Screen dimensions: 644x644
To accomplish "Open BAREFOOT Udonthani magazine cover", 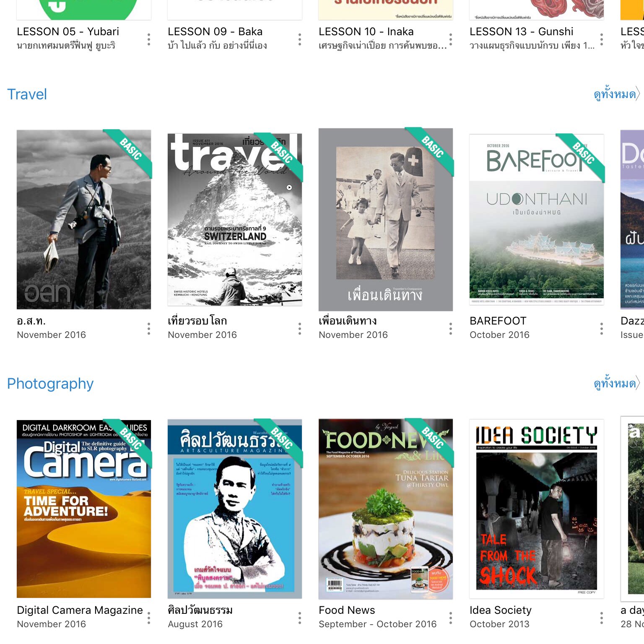I will coord(537,220).
